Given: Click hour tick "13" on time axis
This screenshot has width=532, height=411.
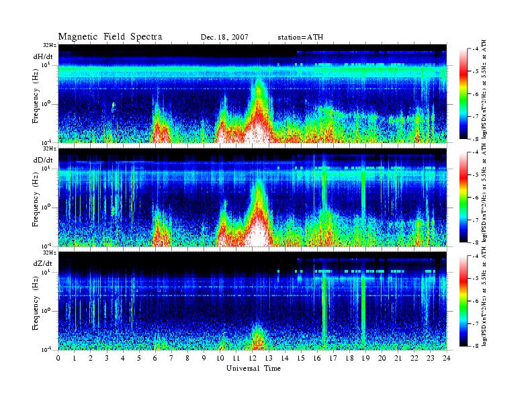Looking at the screenshot, I should tap(269, 358).
